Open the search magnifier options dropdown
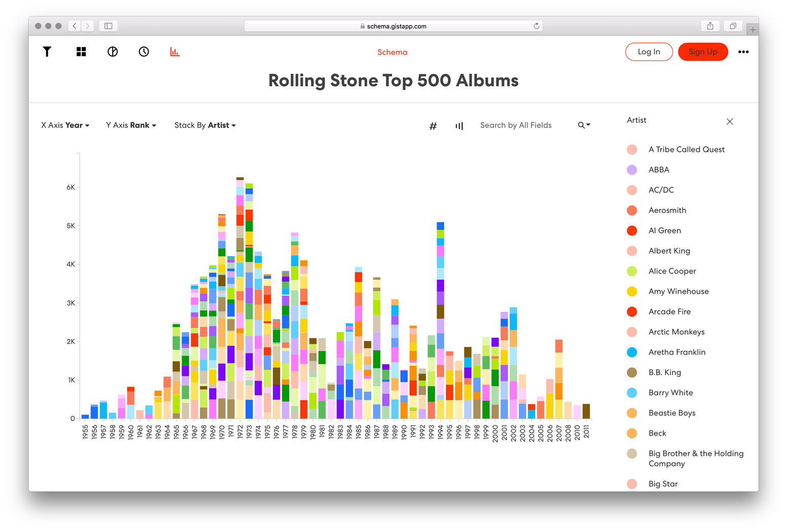 584,125
